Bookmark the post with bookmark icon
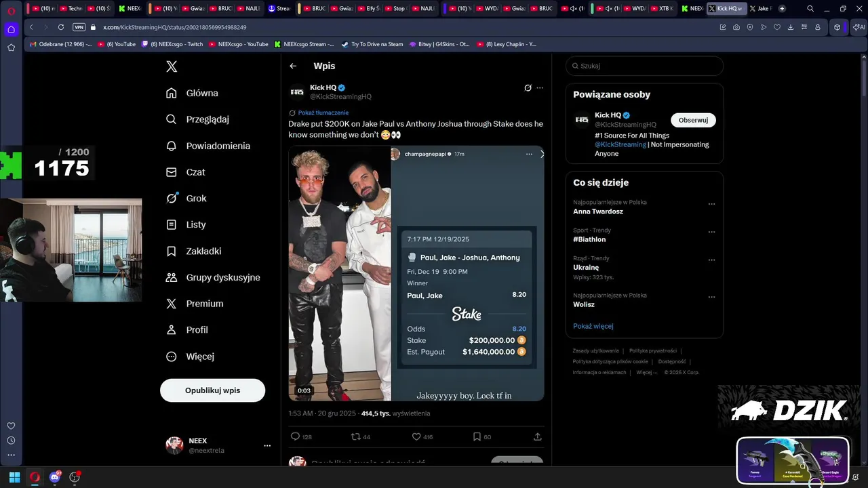This screenshot has width=868, height=488. [477, 436]
